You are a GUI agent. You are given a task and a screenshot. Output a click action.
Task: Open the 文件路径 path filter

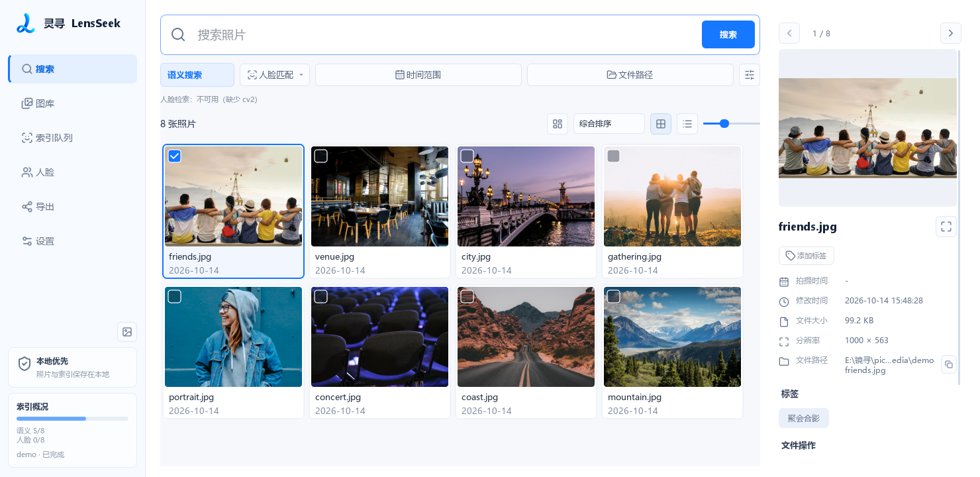[630, 75]
